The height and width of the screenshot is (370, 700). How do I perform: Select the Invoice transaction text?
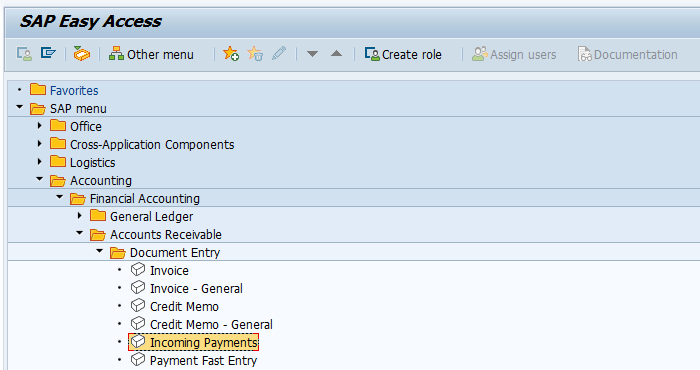169,270
